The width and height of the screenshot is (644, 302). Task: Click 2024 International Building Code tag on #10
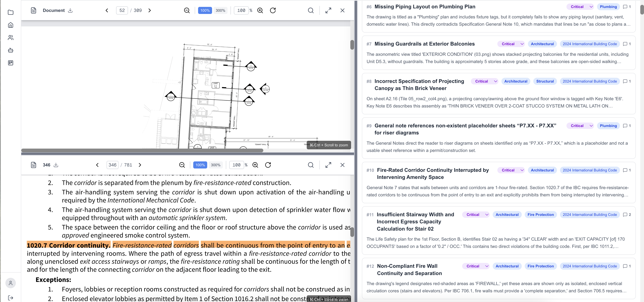point(590,170)
